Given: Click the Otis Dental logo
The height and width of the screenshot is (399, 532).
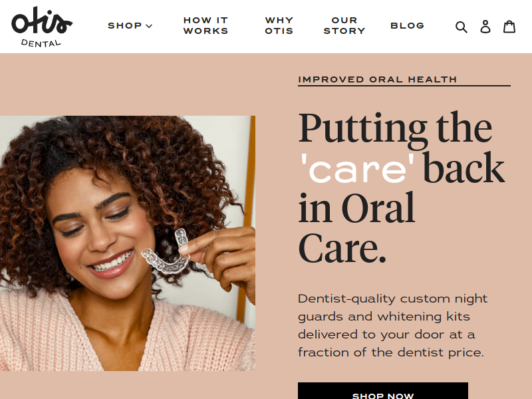Looking at the screenshot, I should (x=42, y=27).
